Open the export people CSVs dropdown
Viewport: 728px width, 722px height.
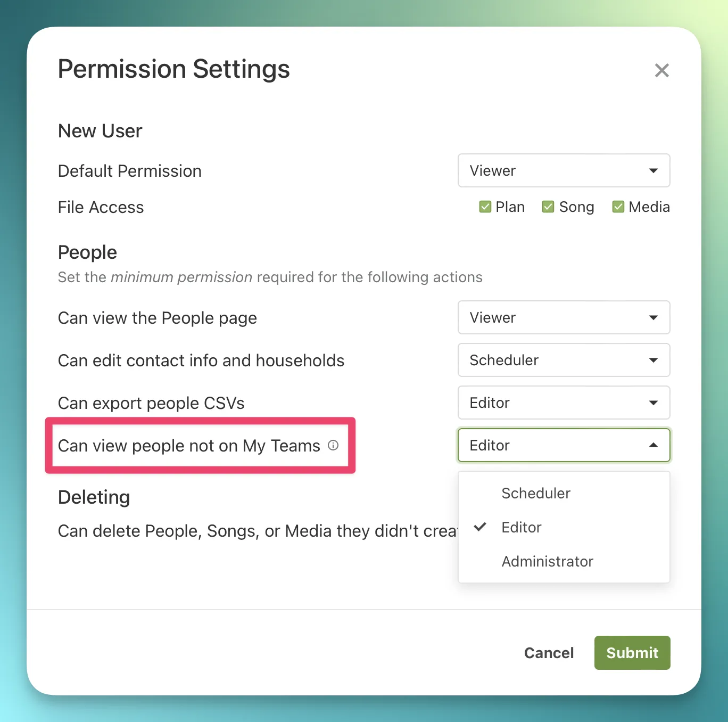coord(564,403)
